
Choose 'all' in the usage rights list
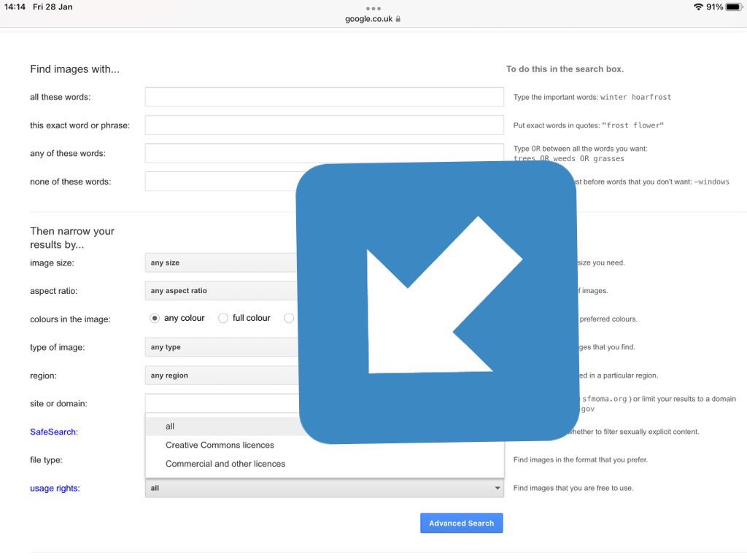pyautogui.click(x=223, y=426)
